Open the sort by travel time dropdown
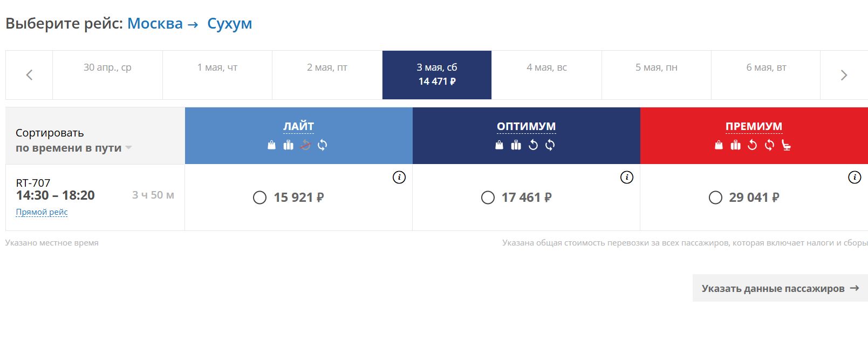 click(73, 148)
